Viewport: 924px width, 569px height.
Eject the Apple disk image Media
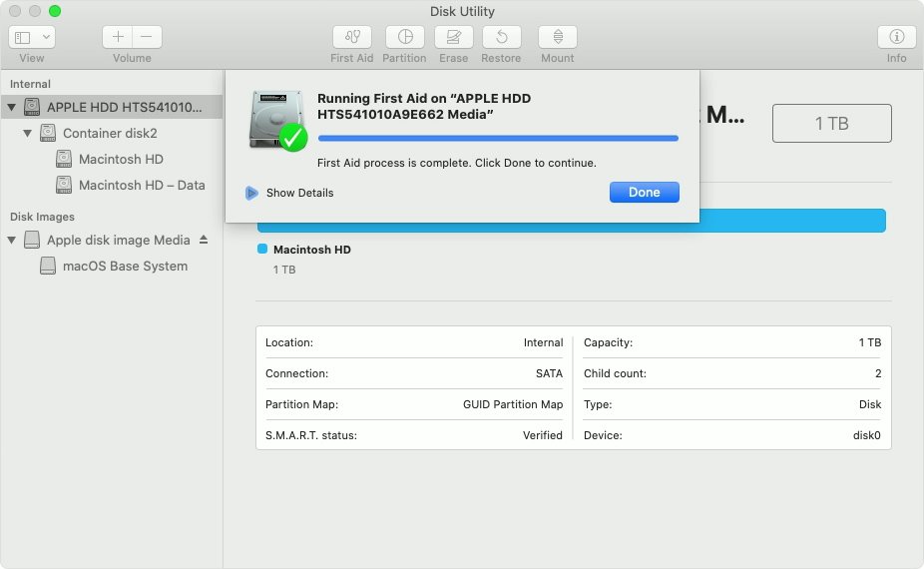204,240
